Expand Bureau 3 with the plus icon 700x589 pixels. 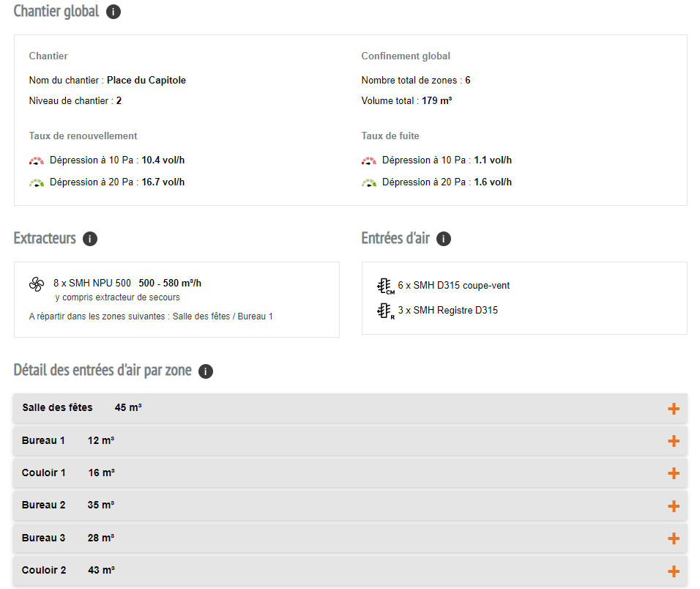tap(674, 538)
